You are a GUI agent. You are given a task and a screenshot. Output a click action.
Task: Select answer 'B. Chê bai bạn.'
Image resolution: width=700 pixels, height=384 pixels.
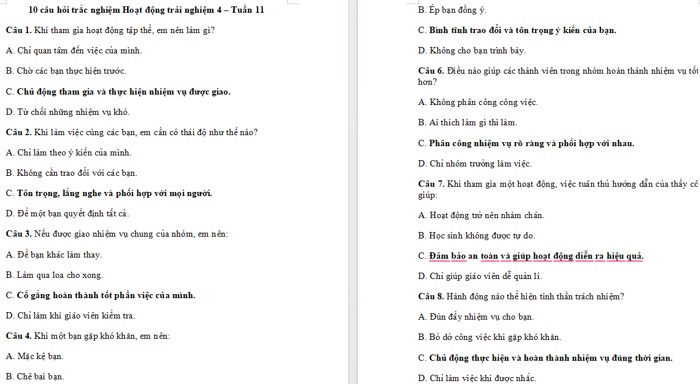coord(35,376)
